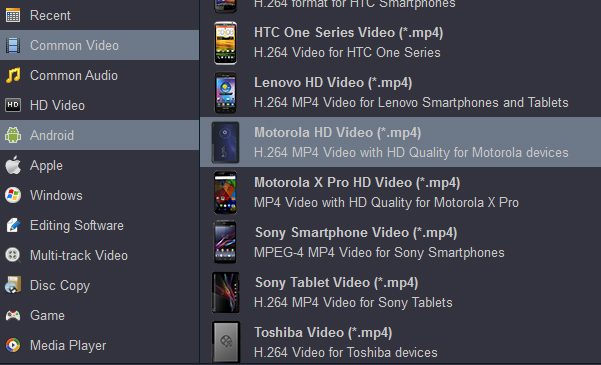Viewport: 601px width, 365px height.
Task: Choose the Android robot icon
Action: coord(13,135)
